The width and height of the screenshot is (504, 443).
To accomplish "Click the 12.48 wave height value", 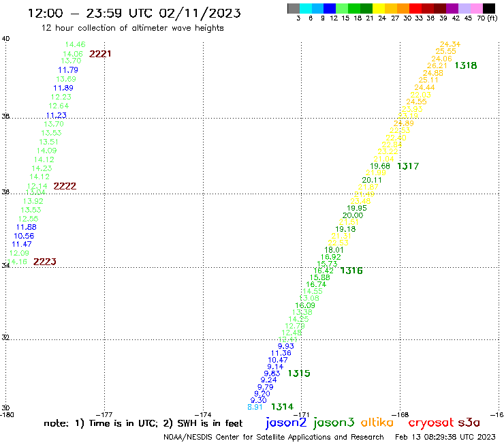I will pos(292,333).
